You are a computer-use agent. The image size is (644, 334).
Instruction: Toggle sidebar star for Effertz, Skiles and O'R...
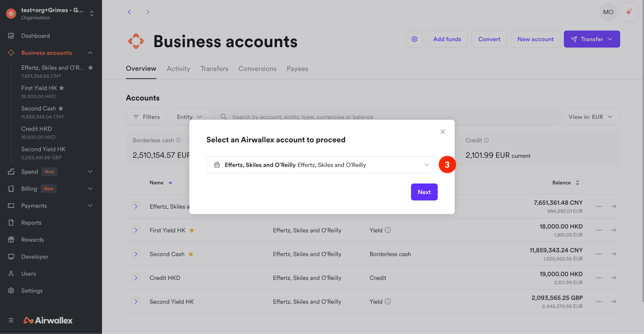pyautogui.click(x=91, y=68)
